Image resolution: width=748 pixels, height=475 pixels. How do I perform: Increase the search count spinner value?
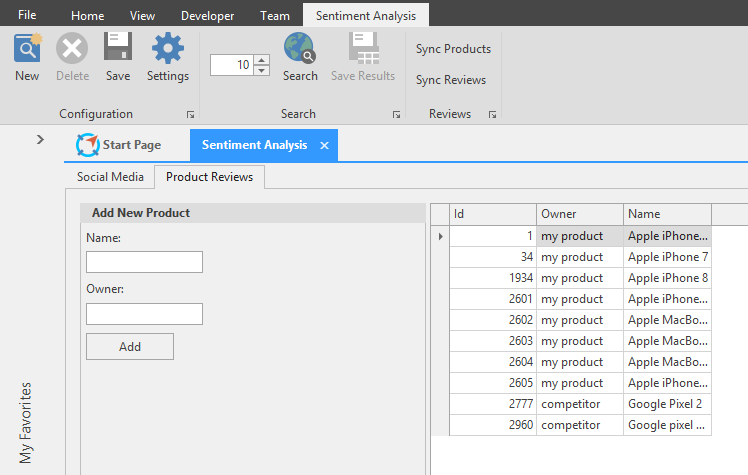click(261, 60)
